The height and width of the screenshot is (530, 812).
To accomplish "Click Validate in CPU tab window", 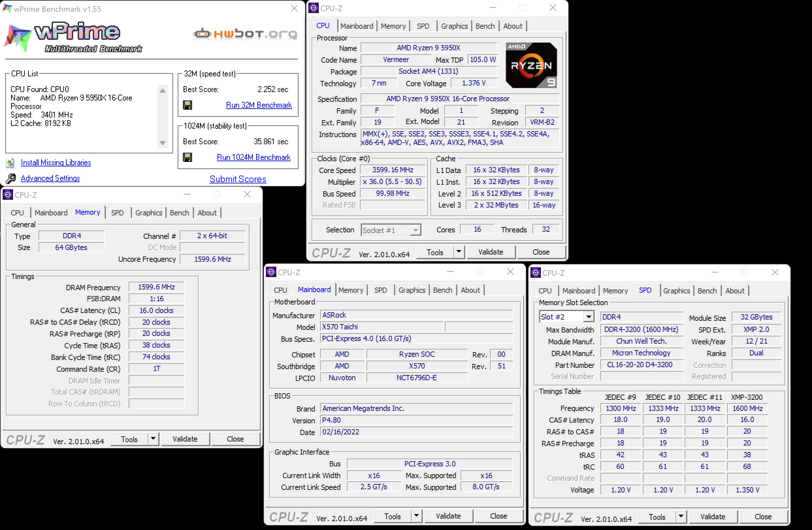I will (491, 252).
